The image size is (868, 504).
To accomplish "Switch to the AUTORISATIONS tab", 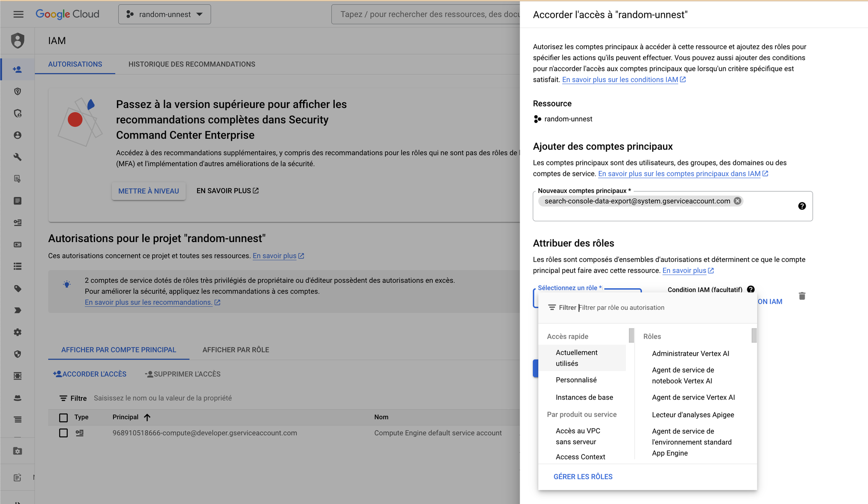I will click(x=75, y=64).
